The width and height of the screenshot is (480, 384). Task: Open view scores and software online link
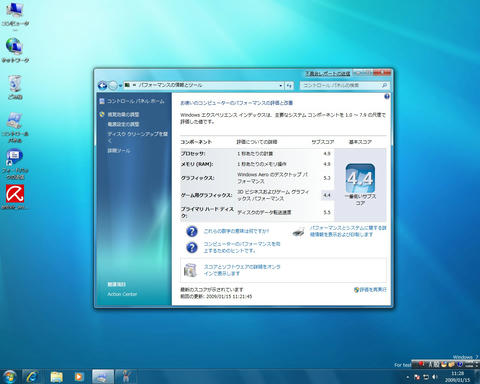(242, 270)
